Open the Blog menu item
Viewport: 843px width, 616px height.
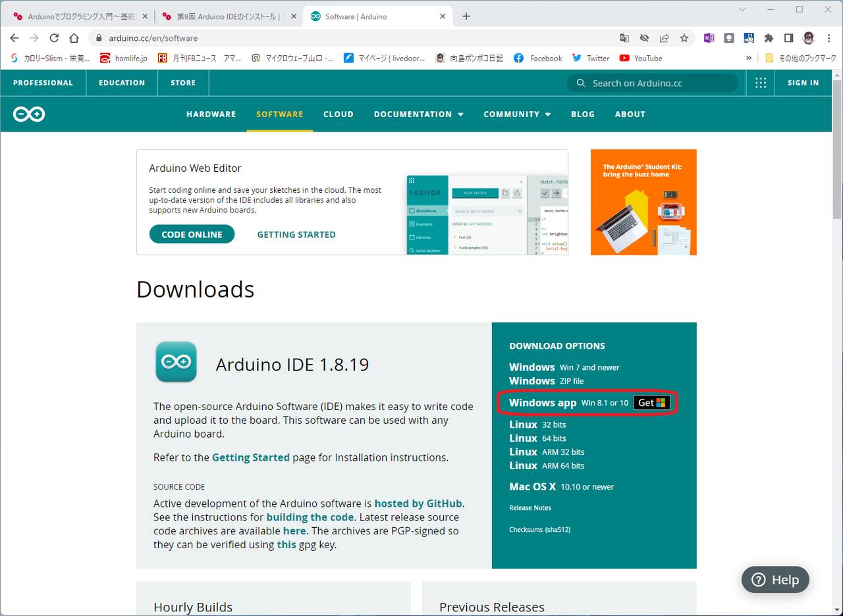(x=583, y=115)
